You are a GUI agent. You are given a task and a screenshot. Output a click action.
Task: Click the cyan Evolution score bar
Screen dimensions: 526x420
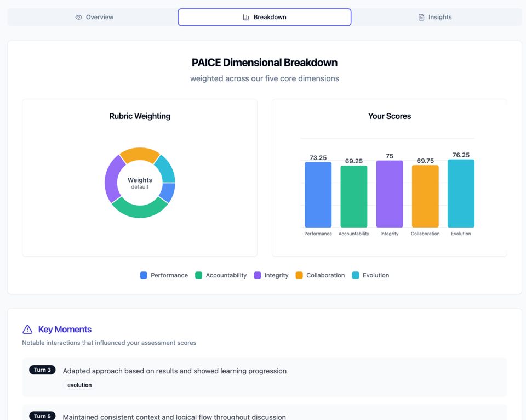[x=461, y=194]
